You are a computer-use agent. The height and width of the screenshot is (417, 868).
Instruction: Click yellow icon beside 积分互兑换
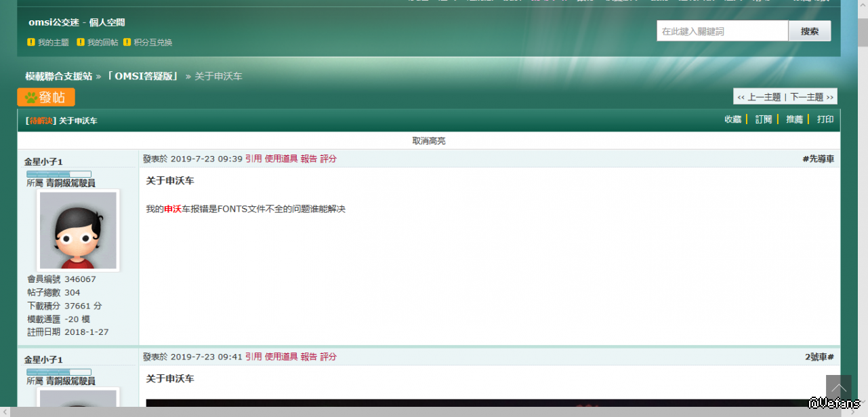(127, 42)
